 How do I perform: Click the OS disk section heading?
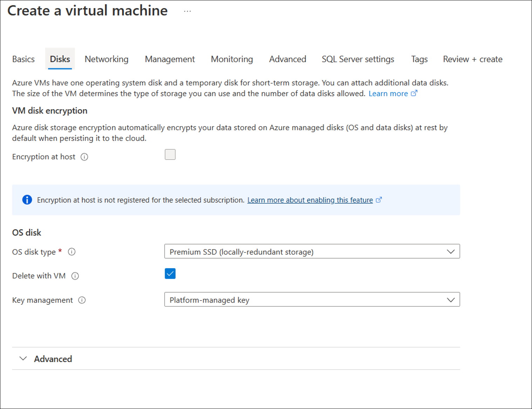click(27, 233)
